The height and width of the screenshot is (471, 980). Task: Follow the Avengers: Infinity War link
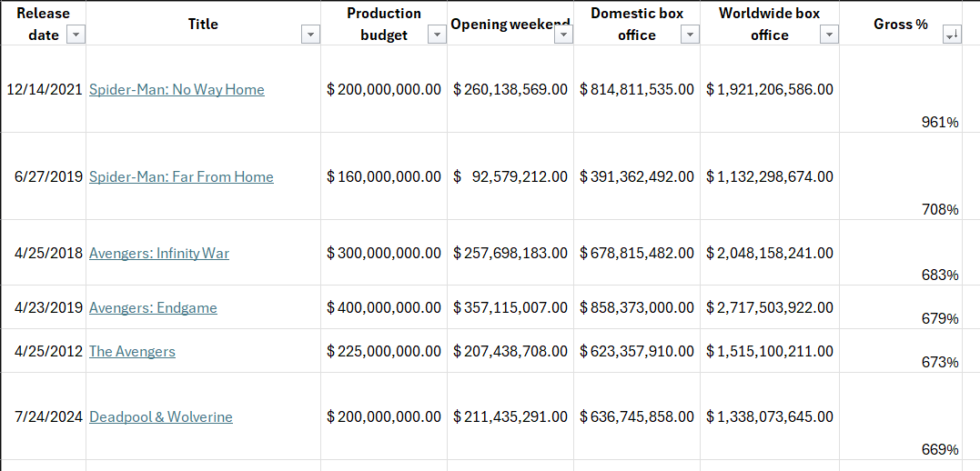(159, 253)
